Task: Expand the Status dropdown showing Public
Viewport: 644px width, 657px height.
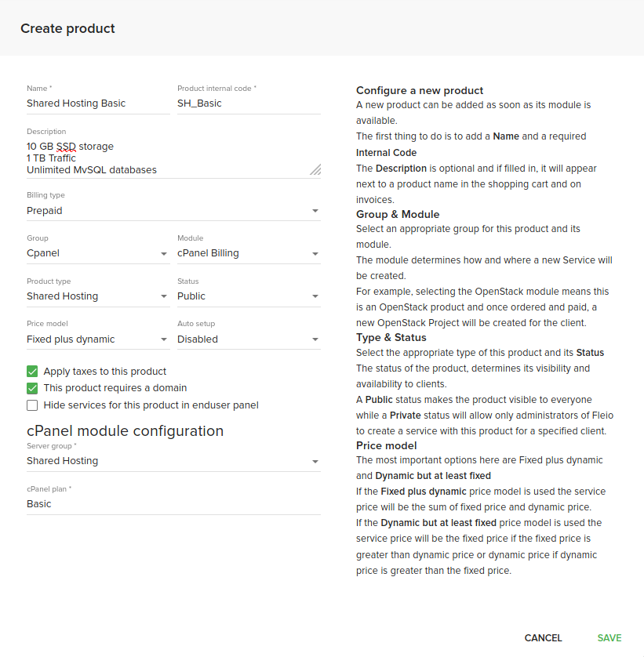Action: (x=248, y=296)
